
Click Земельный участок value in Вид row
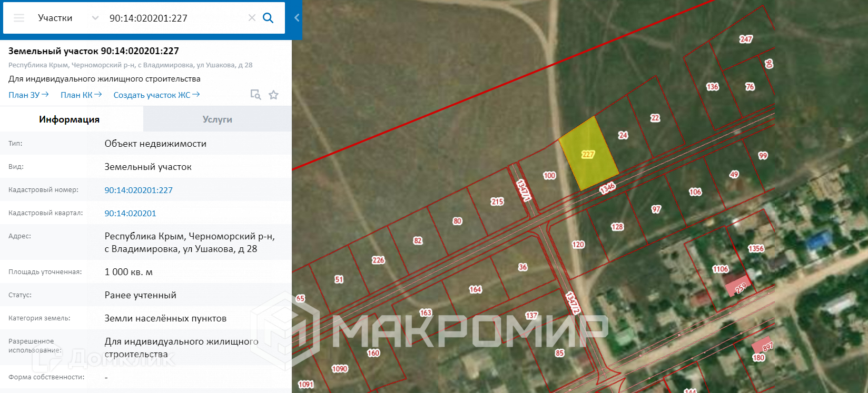click(148, 167)
